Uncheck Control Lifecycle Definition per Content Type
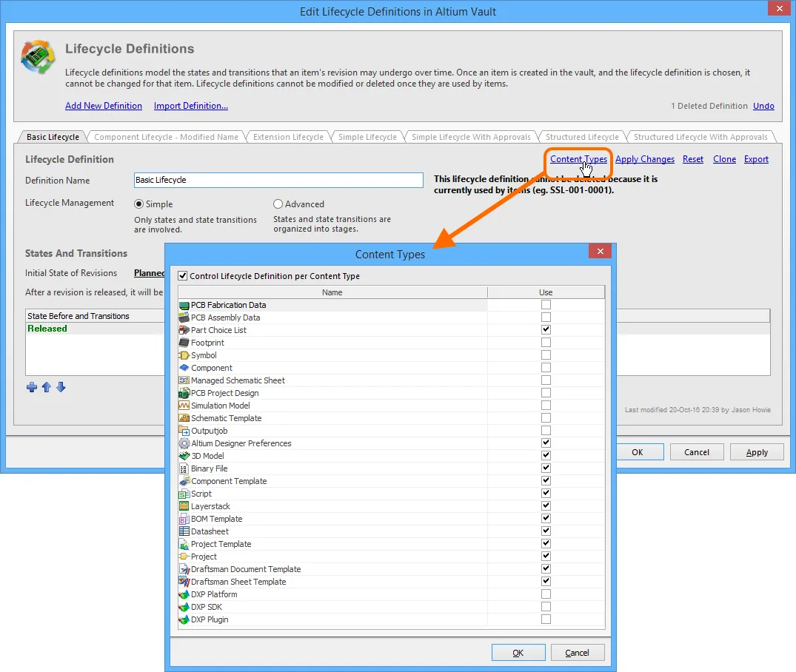796x672 pixels. click(x=183, y=276)
